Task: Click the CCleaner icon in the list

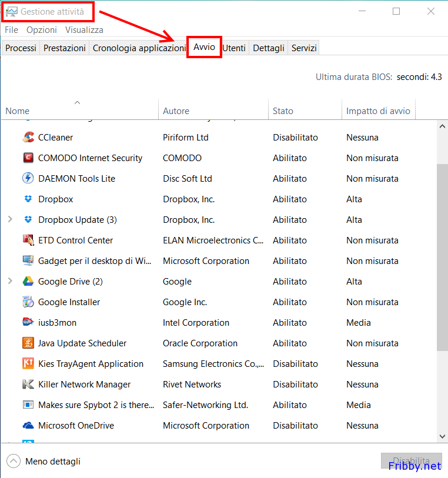Action: (28, 138)
